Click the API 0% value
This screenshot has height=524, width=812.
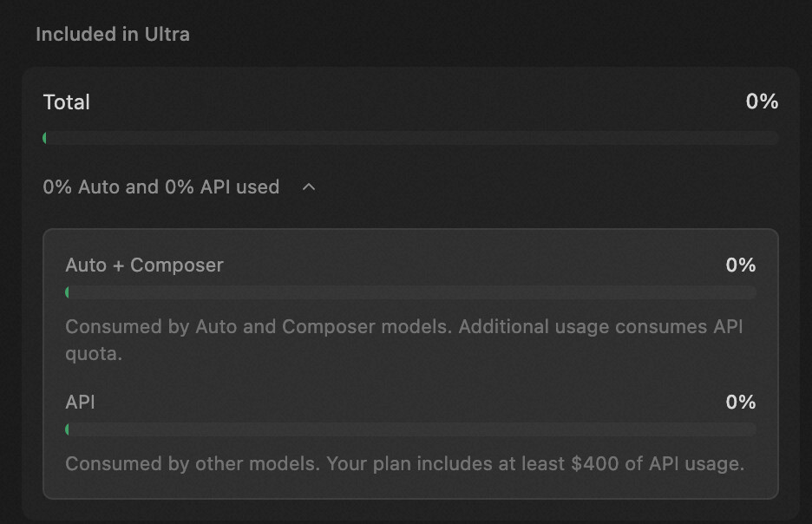pos(741,403)
